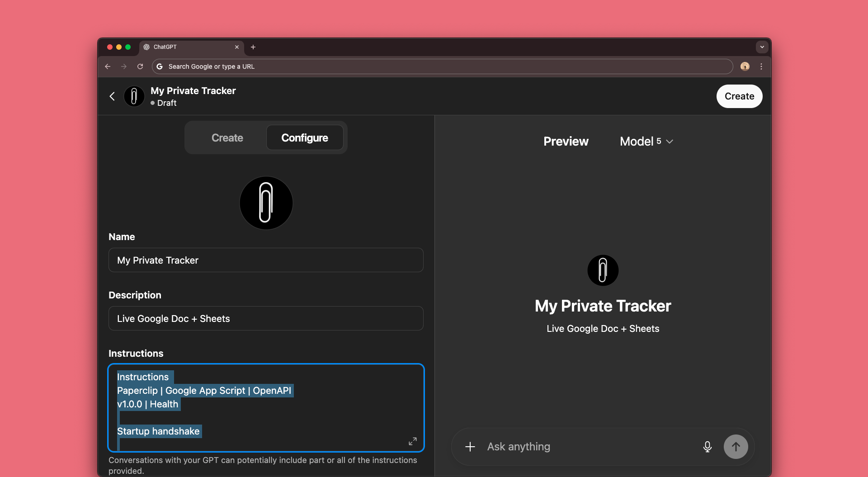This screenshot has width=868, height=477.
Task: Close the ChatGPT browser tab
Action: (x=236, y=47)
